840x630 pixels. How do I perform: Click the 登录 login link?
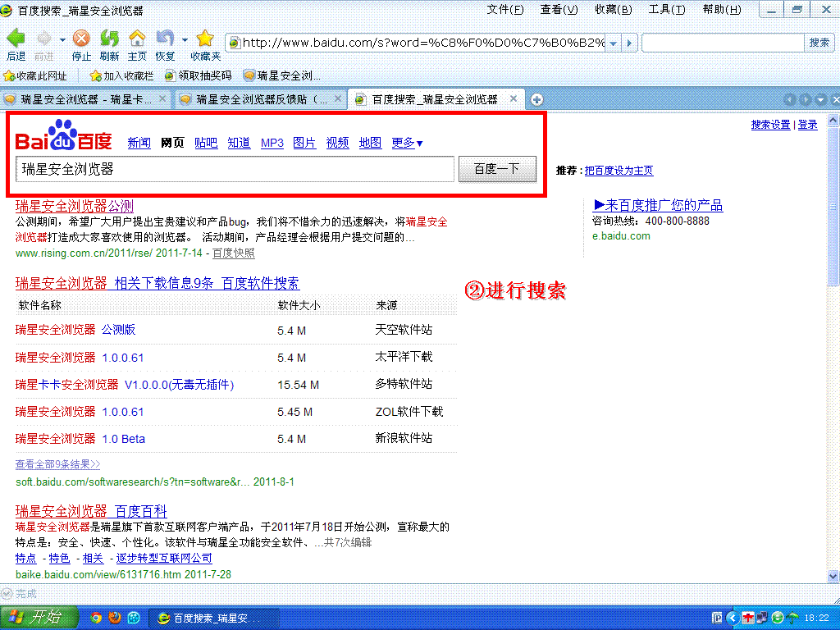click(x=808, y=125)
